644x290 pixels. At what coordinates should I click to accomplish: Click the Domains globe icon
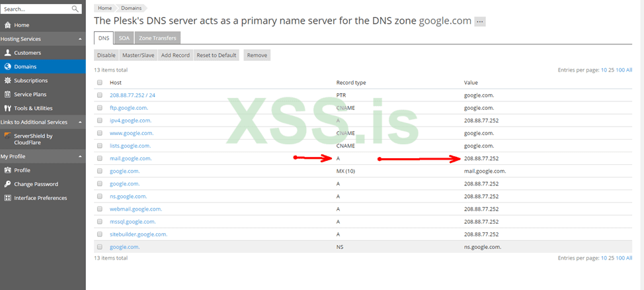(x=7, y=67)
